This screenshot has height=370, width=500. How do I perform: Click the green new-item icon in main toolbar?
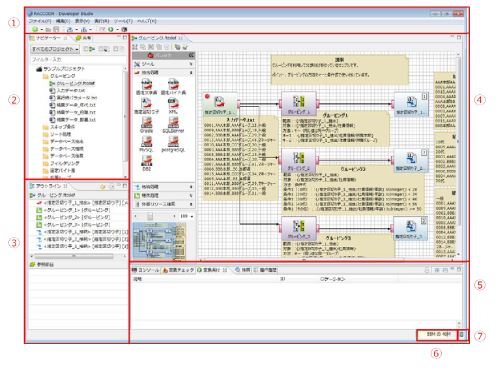click(x=35, y=29)
